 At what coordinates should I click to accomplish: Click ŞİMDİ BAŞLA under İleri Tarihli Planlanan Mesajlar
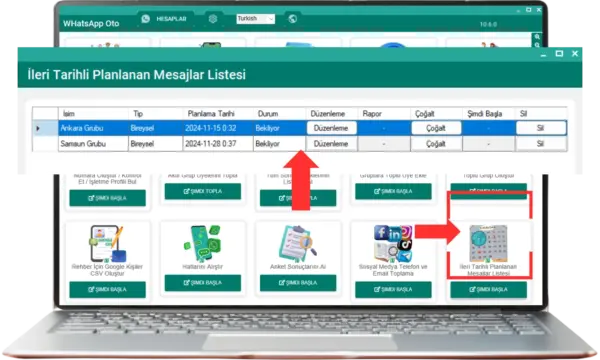(489, 290)
